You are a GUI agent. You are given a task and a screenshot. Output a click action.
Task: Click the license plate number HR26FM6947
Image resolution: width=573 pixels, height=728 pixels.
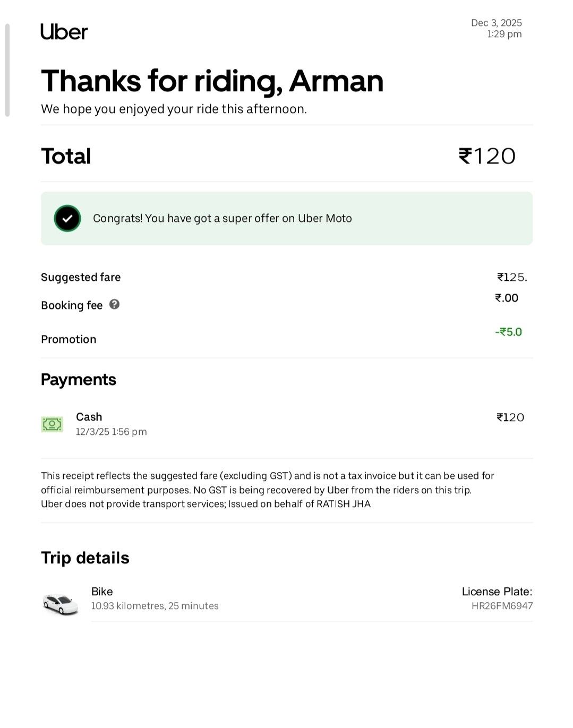click(502, 606)
